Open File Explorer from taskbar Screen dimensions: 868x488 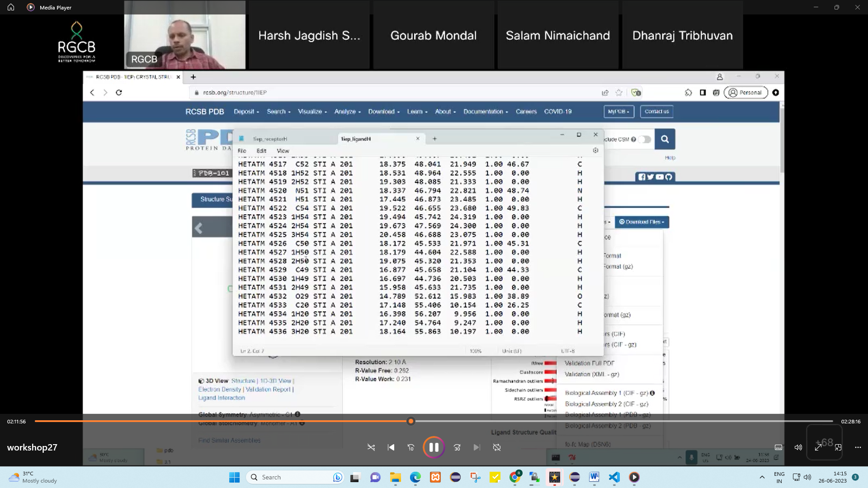coord(396,477)
